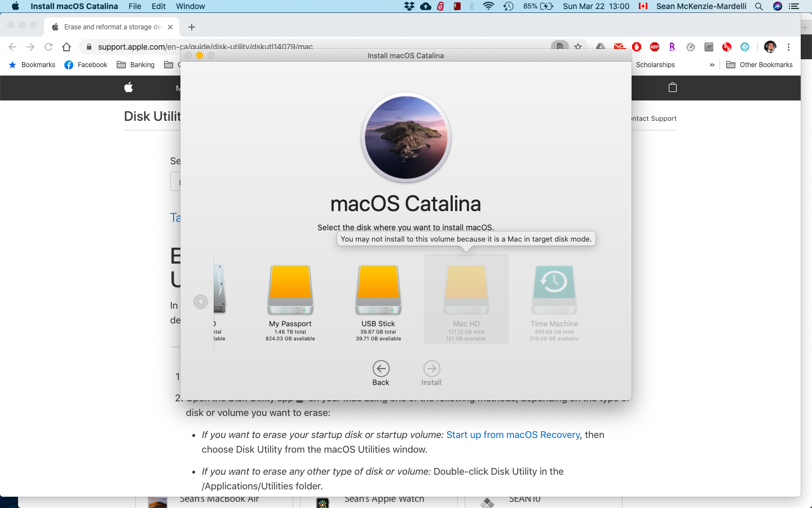
Task: Open the Other Bookmarks folder
Action: 760,65
